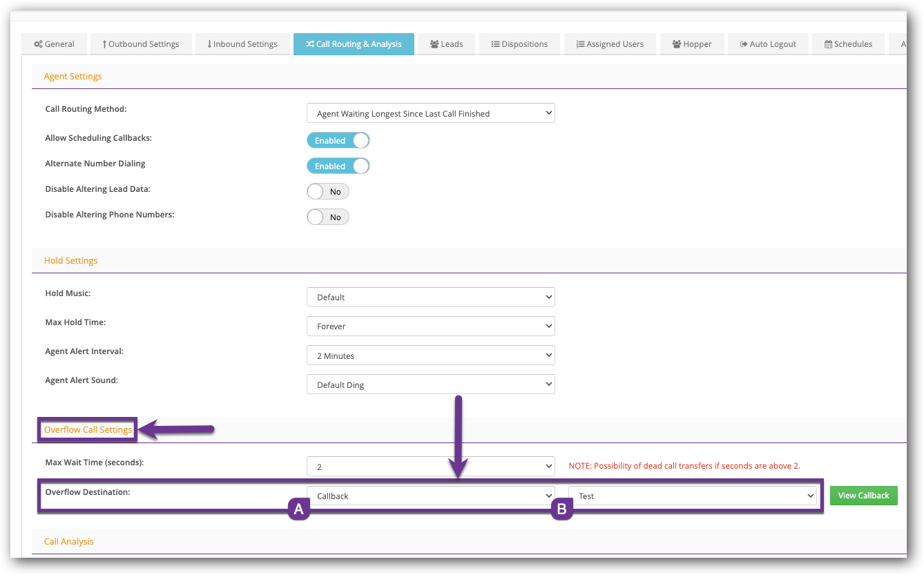The width and height of the screenshot is (924, 575).
Task: Select the Test callback selector near View Callback
Action: click(693, 495)
